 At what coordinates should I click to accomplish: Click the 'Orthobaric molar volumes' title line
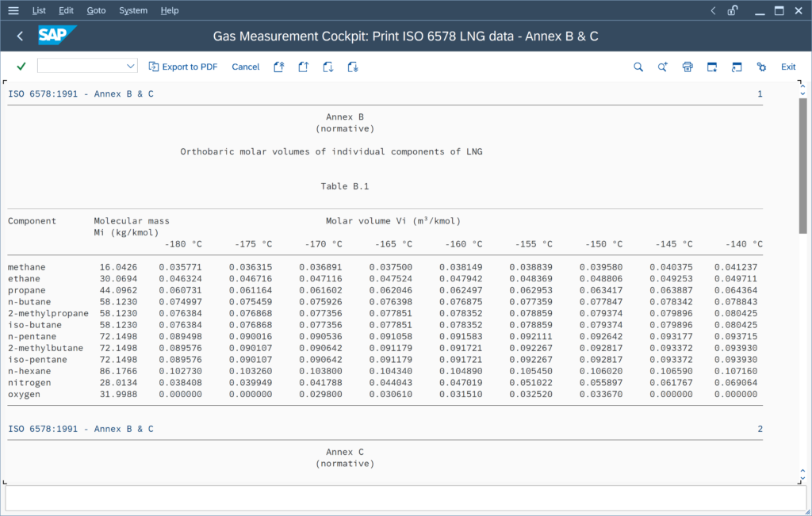[331, 151]
